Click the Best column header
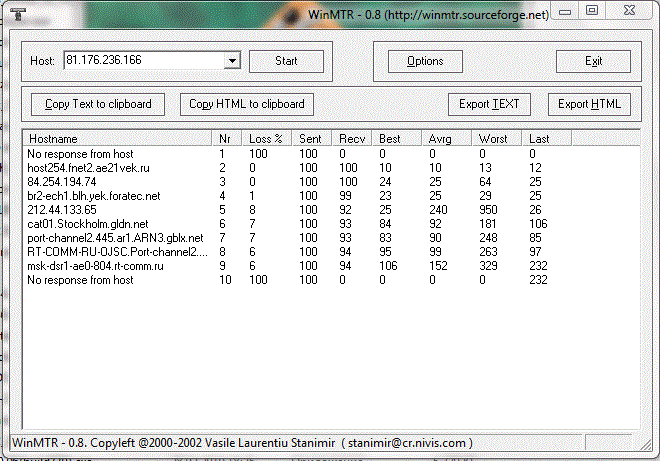 point(397,139)
